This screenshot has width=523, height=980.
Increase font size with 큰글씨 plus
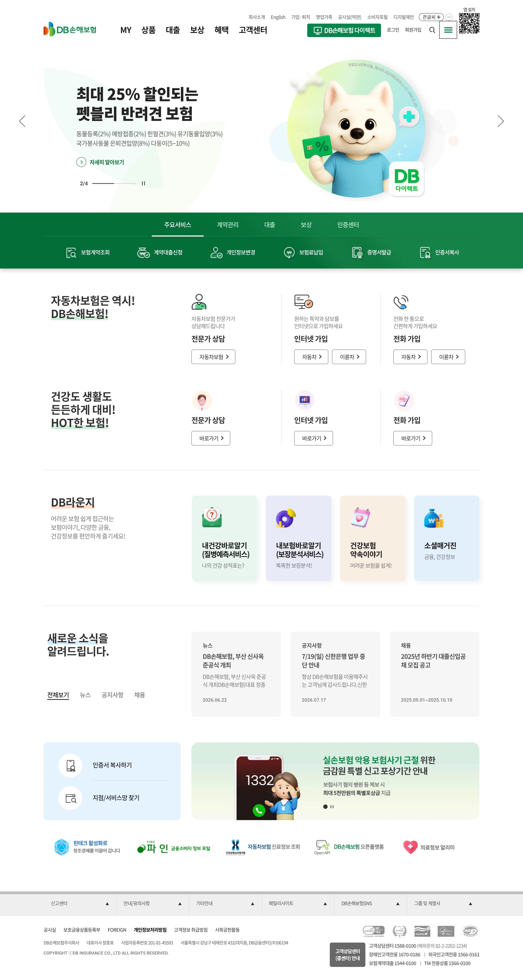click(431, 17)
